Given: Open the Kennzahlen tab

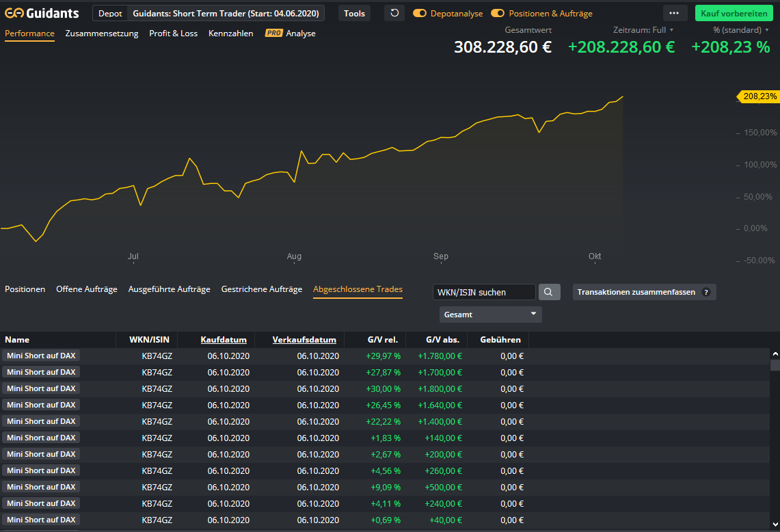Looking at the screenshot, I should (231, 34).
